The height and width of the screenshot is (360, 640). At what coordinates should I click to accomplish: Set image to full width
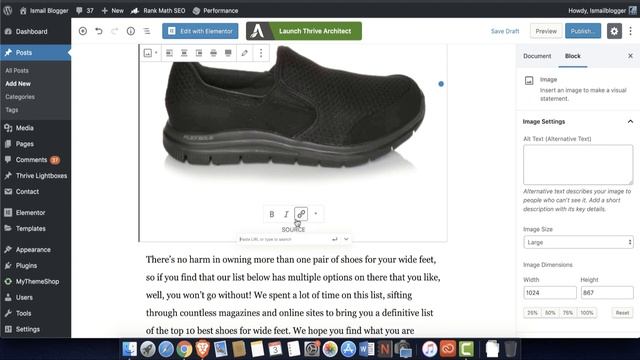pyautogui.click(x=228, y=53)
